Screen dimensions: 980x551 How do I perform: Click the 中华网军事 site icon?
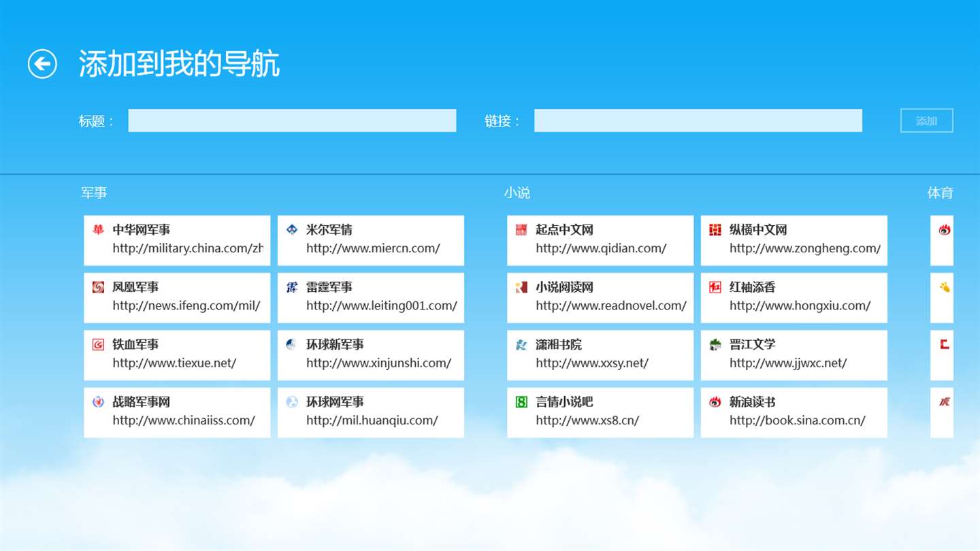click(98, 230)
